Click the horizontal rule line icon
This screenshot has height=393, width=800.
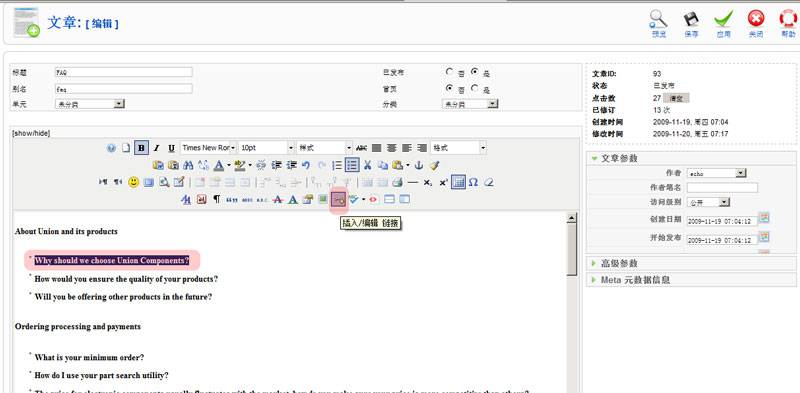click(x=413, y=182)
